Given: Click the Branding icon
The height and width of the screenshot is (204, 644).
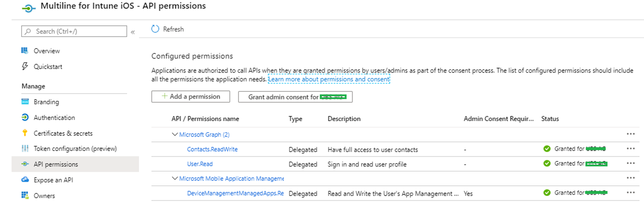Looking at the screenshot, I should click(x=25, y=102).
